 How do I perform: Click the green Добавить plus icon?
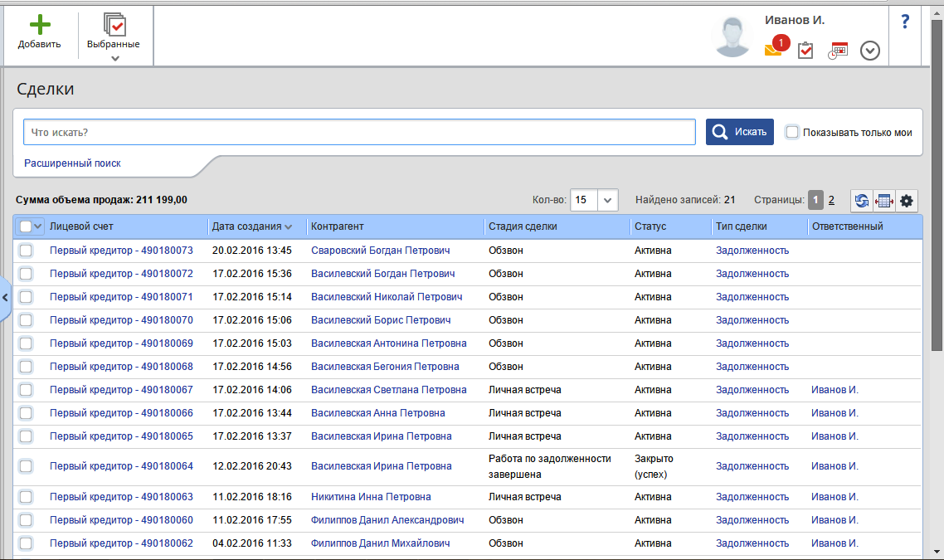tap(39, 25)
